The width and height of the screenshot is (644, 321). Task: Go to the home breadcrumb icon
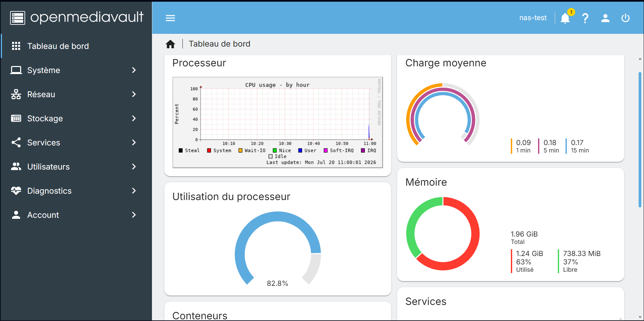coord(170,44)
